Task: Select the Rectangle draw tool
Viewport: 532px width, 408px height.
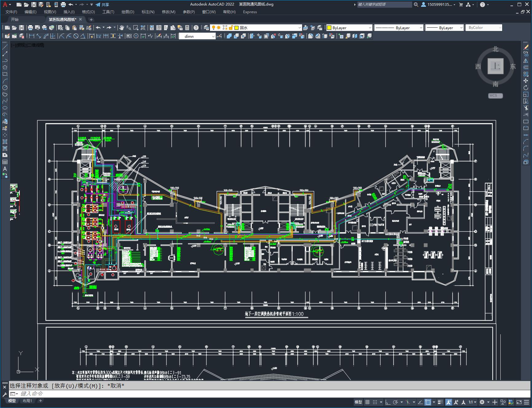Action: pos(5,74)
